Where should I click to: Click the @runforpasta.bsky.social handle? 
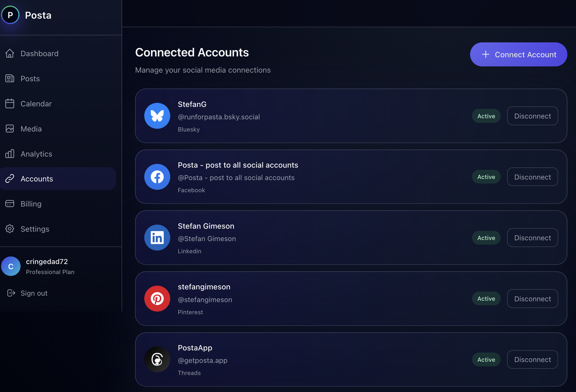click(219, 117)
